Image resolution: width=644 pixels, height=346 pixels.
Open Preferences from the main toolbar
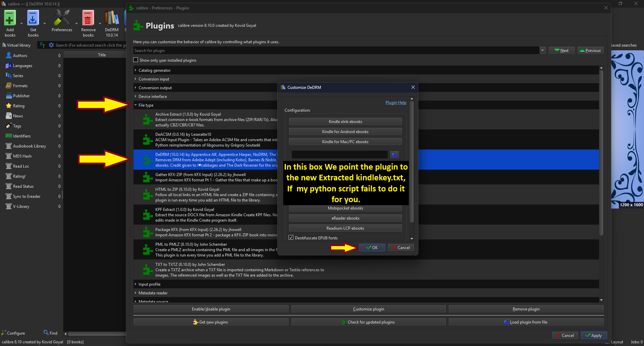coord(62,18)
